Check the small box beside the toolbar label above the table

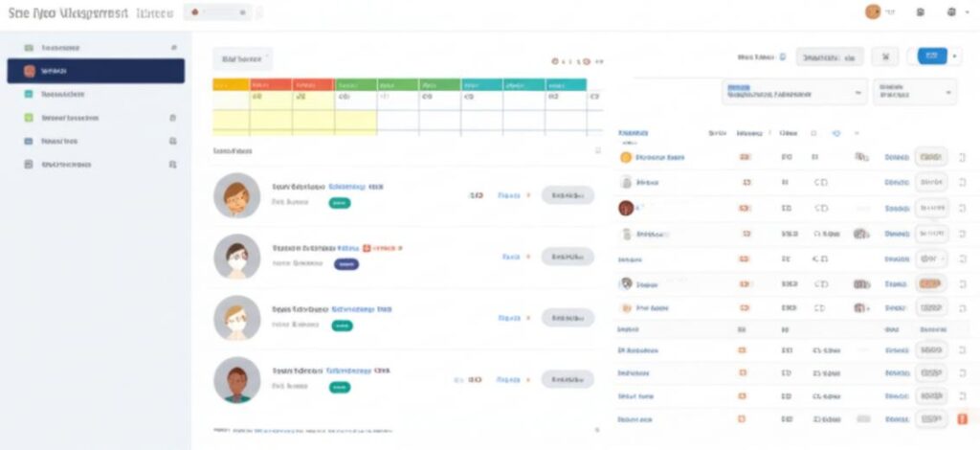[x=782, y=57]
